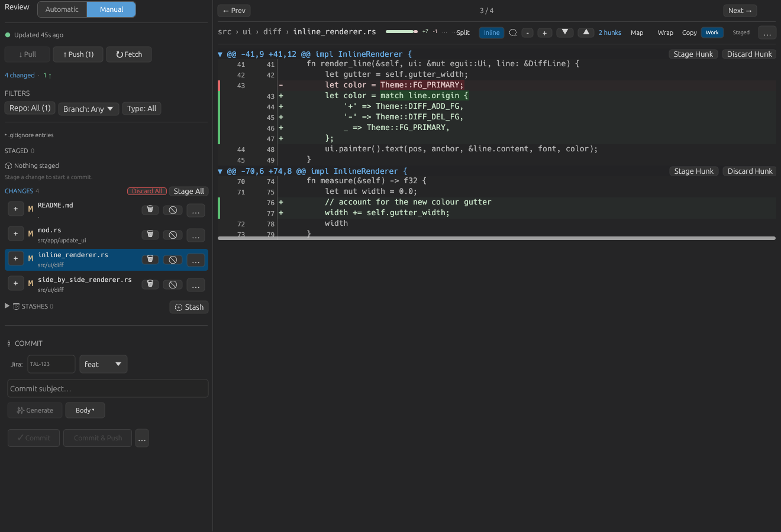Open the Body dropdown
Viewport: 781px width, 532px height.
(85, 410)
